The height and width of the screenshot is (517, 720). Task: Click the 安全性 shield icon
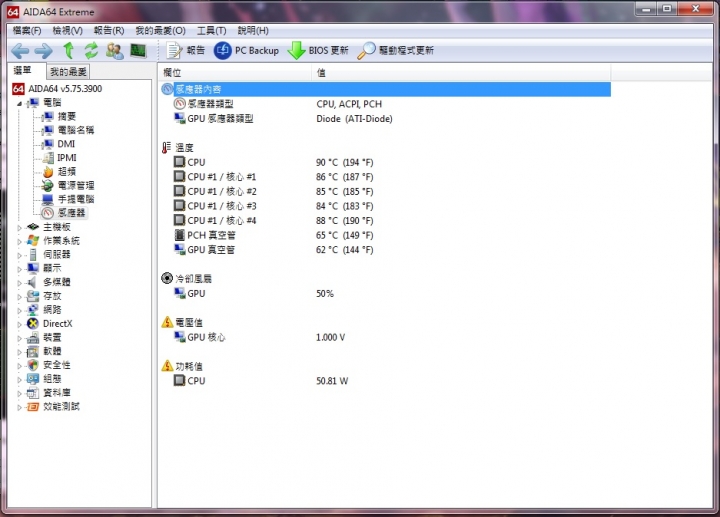coord(33,365)
